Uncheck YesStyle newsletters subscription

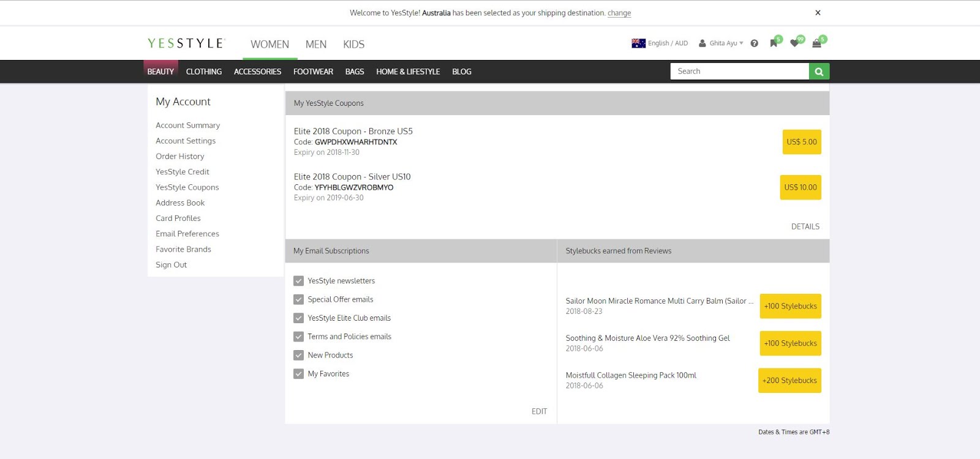tap(299, 281)
